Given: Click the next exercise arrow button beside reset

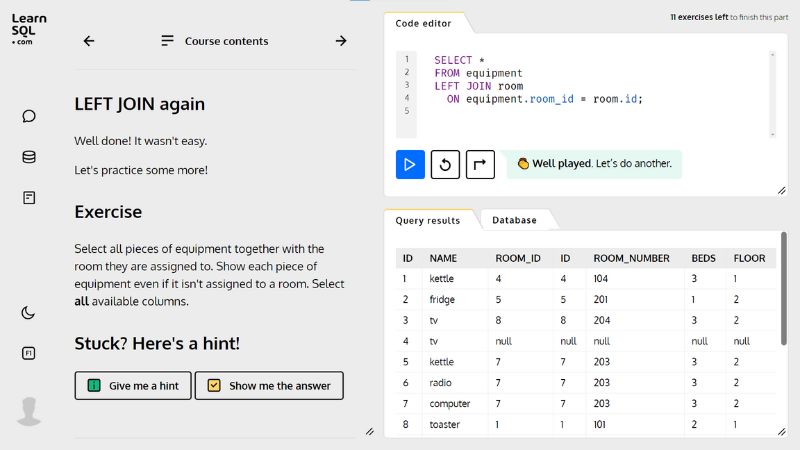Looking at the screenshot, I should tap(480, 164).
